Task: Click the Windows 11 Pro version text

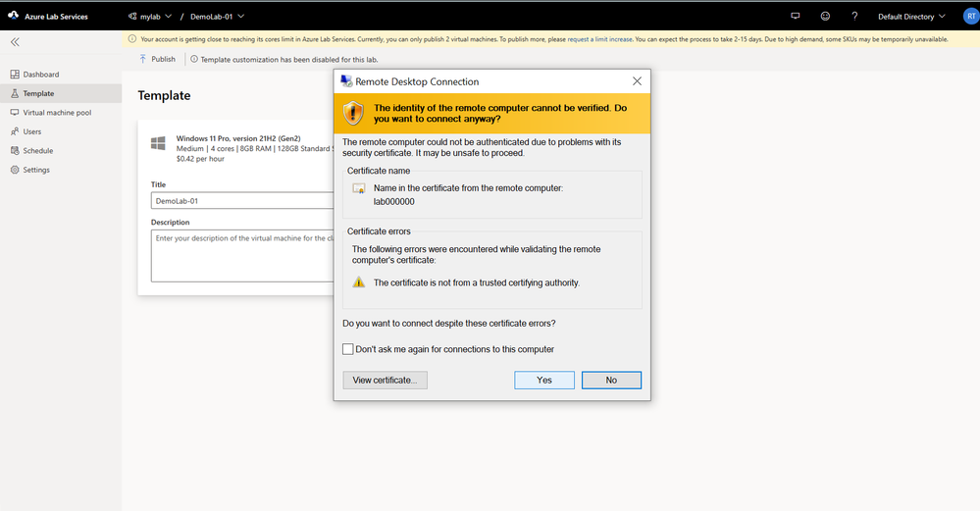Action: click(x=238, y=138)
